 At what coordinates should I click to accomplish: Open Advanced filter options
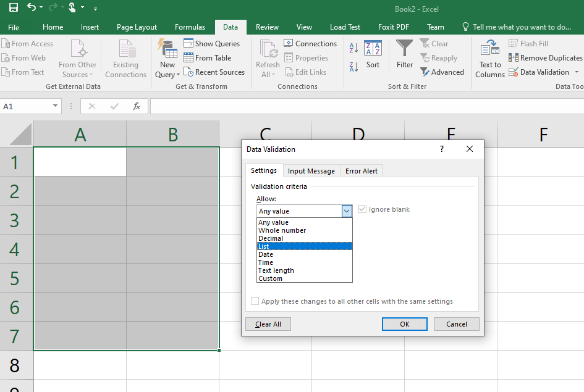pyautogui.click(x=442, y=72)
